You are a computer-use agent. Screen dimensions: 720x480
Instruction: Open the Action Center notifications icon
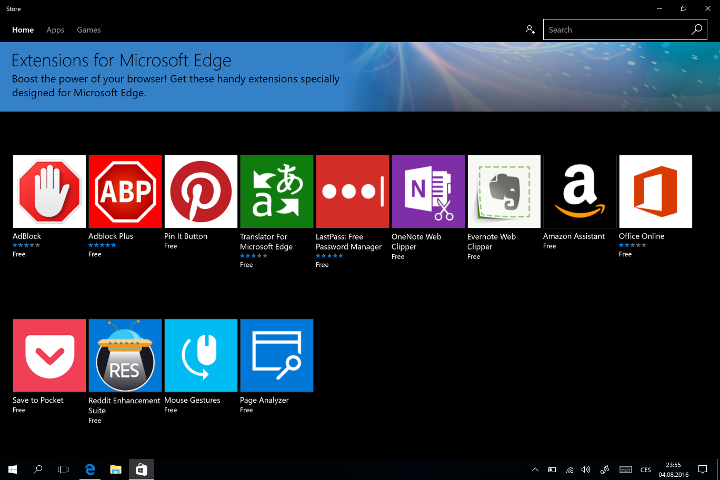[x=703, y=469]
